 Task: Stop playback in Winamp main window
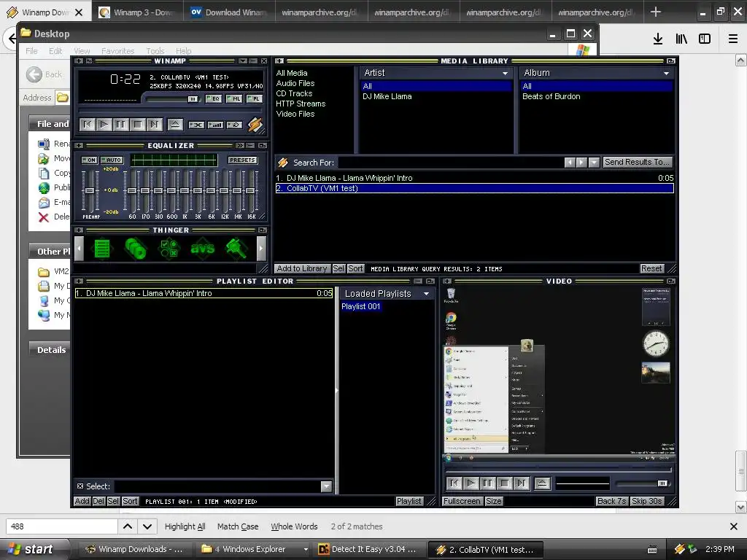click(137, 125)
